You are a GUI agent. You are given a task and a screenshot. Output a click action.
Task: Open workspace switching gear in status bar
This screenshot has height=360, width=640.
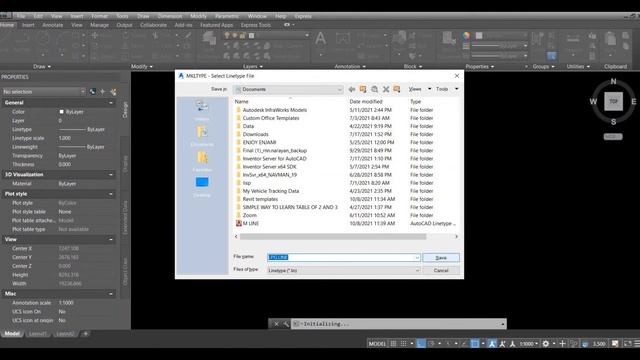545,344
